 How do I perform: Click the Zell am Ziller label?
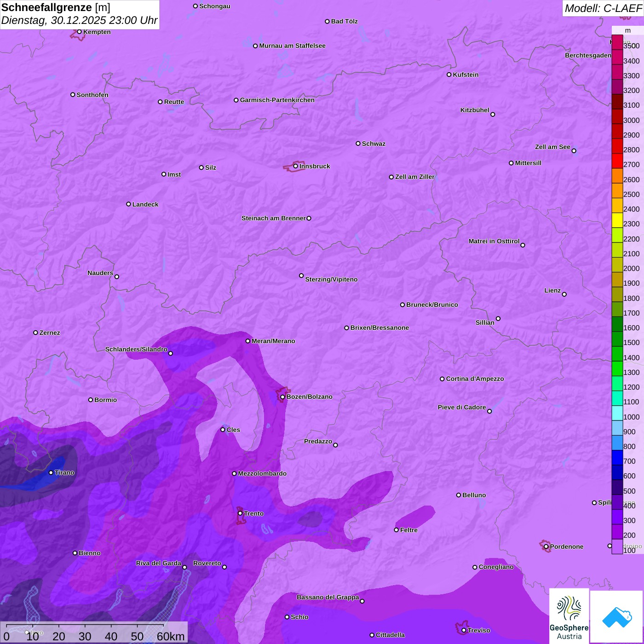pyautogui.click(x=415, y=177)
